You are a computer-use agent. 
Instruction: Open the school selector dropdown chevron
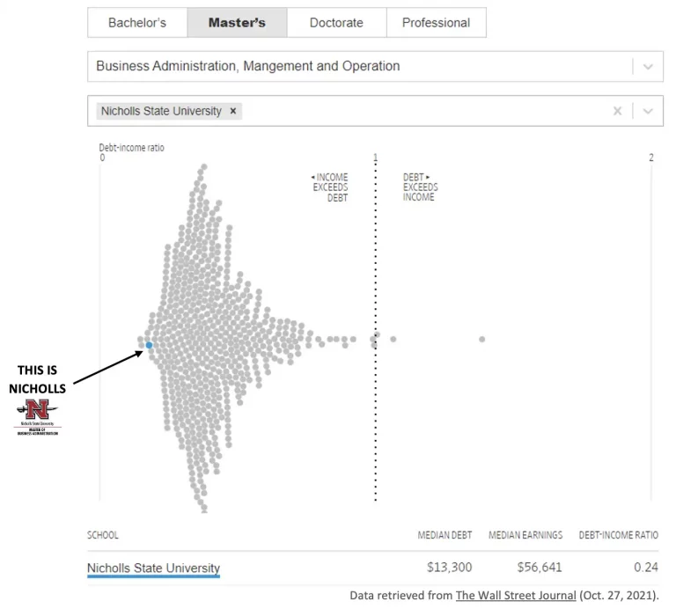(648, 111)
